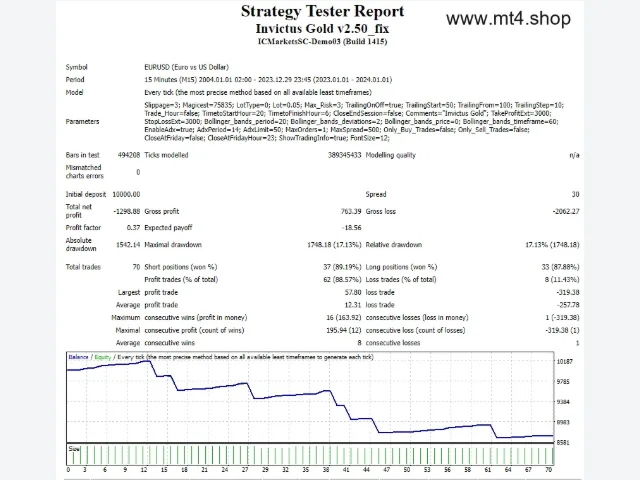Click Largest profit trade value 57.80
Image resolution: width=640 pixels, height=480 pixels.
(353, 292)
